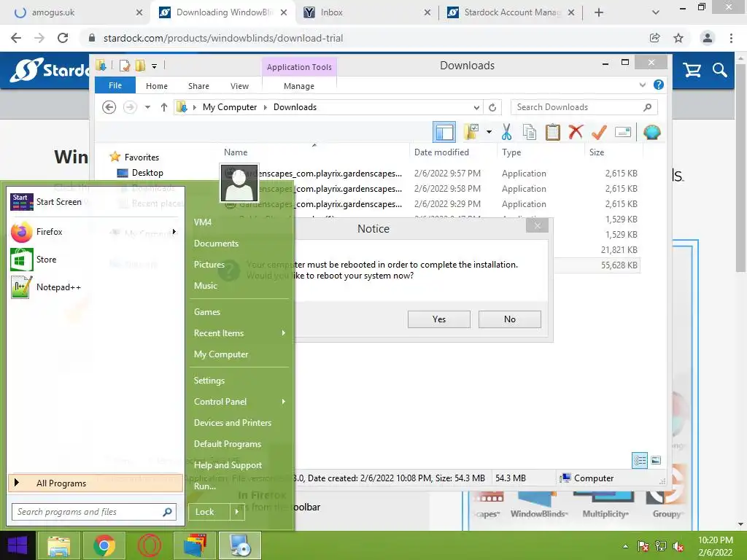Click the Search programs and files box
Viewport: 747px width, 560px height.
coord(94,512)
